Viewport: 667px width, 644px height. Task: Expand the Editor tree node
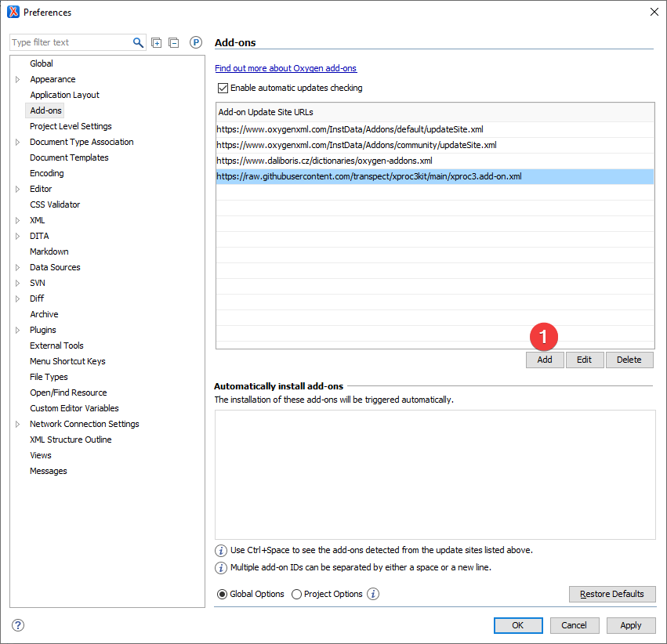tap(17, 189)
